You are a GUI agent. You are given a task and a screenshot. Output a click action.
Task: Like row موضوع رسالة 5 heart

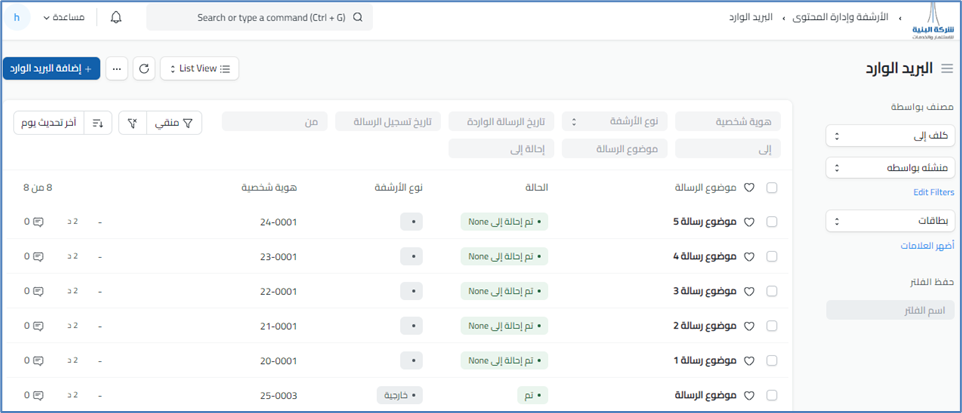[748, 222]
